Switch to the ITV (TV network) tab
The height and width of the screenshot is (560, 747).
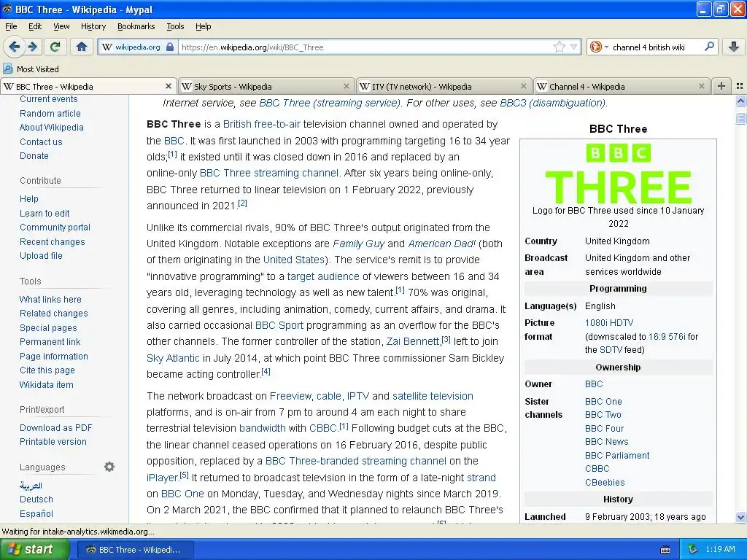[x=443, y=86]
